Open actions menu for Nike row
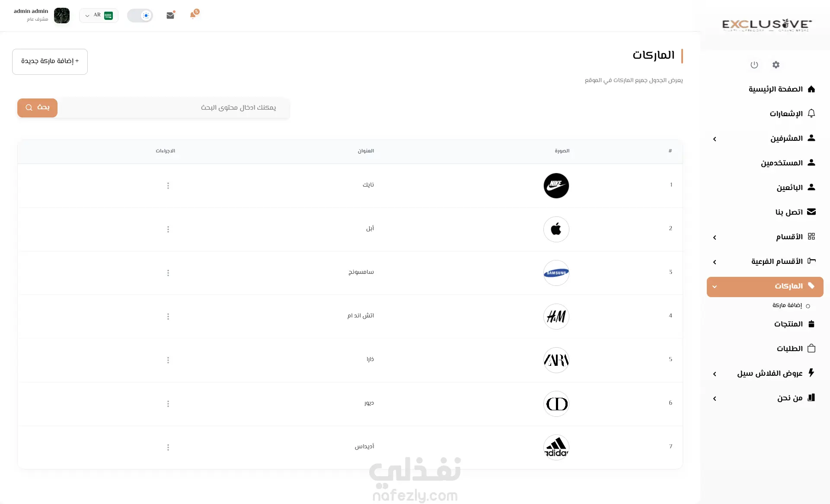 tap(168, 186)
